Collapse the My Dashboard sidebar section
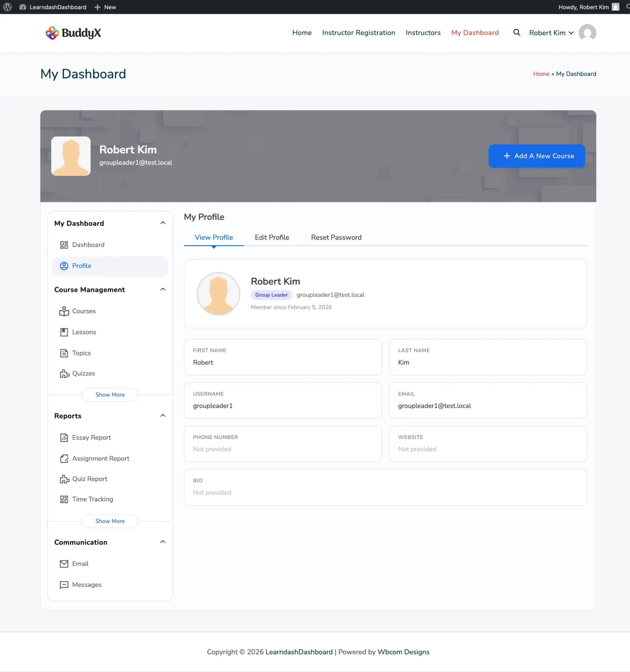The image size is (630, 672). 163,223
